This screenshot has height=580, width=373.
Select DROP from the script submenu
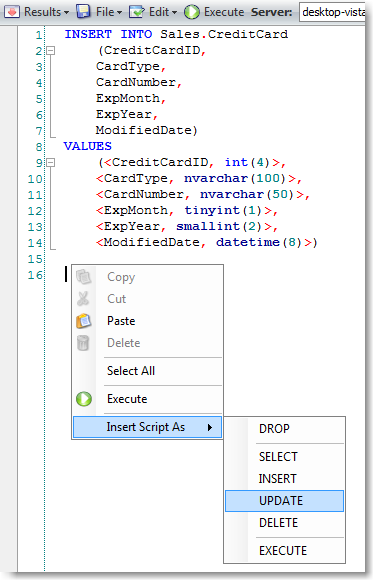click(285, 429)
